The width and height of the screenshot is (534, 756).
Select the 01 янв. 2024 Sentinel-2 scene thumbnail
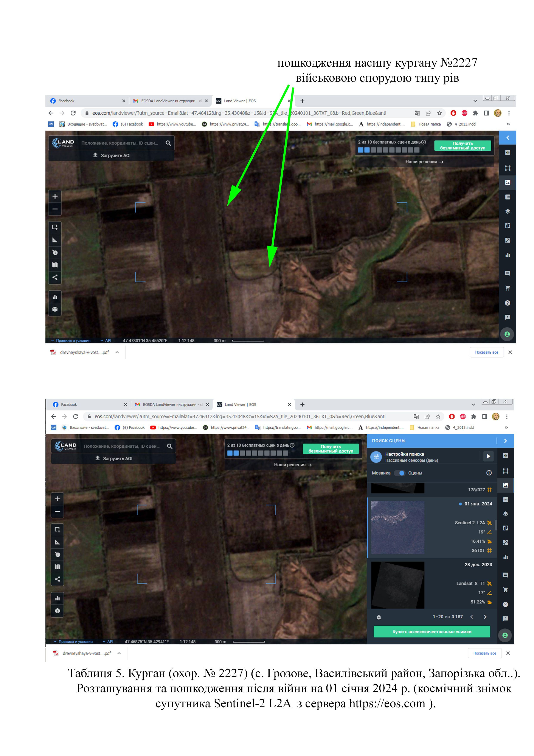pyautogui.click(x=397, y=527)
